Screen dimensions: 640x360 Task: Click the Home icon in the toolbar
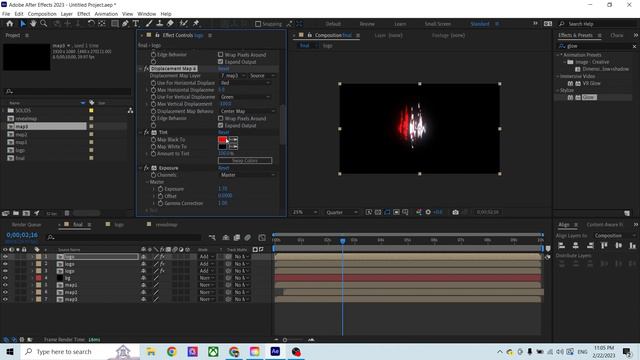(x=10, y=24)
